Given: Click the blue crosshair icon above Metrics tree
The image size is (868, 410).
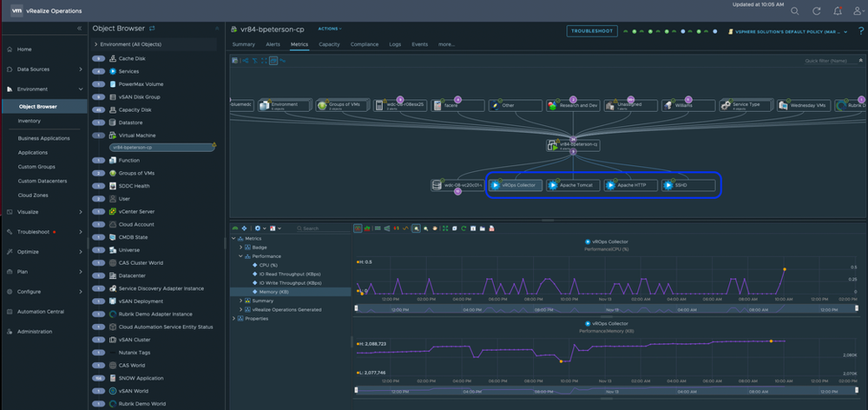Looking at the screenshot, I should pyautogui.click(x=244, y=228).
